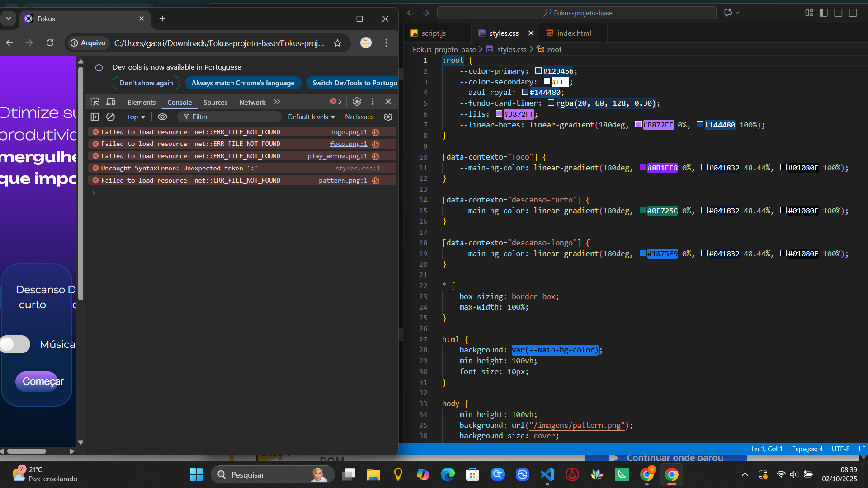Show the console sidebar panel icon
The height and width of the screenshot is (488, 868).
pos(94,117)
